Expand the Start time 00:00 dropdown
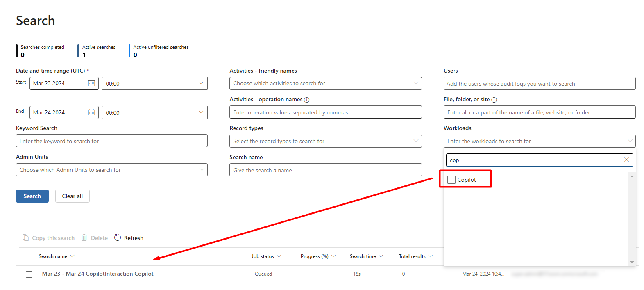Viewport: 644px width, 290px height. point(201,83)
